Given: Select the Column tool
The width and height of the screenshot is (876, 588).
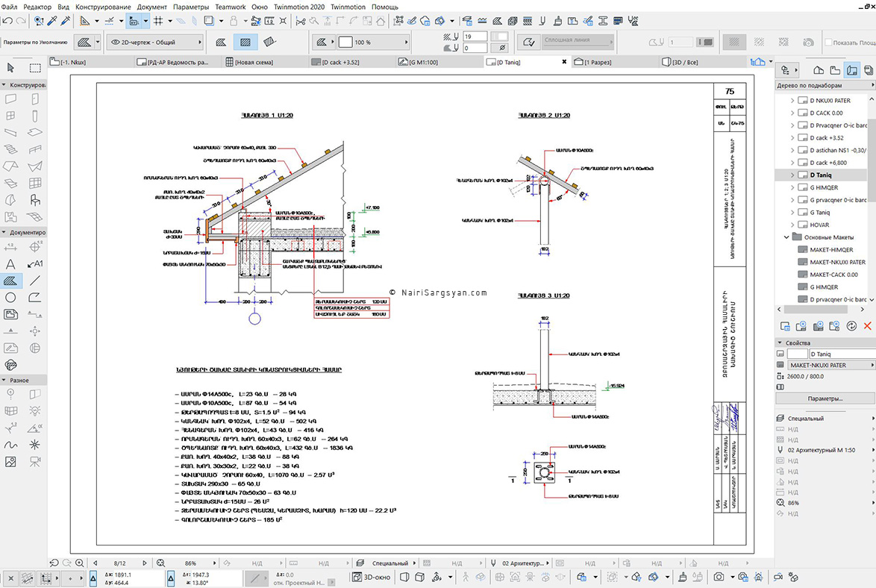Looking at the screenshot, I should [35, 116].
